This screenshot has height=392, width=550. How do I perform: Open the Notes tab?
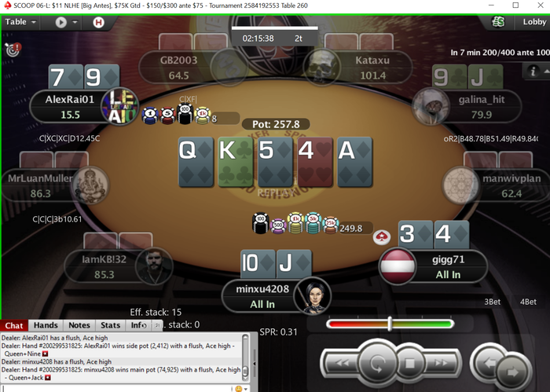coord(79,325)
